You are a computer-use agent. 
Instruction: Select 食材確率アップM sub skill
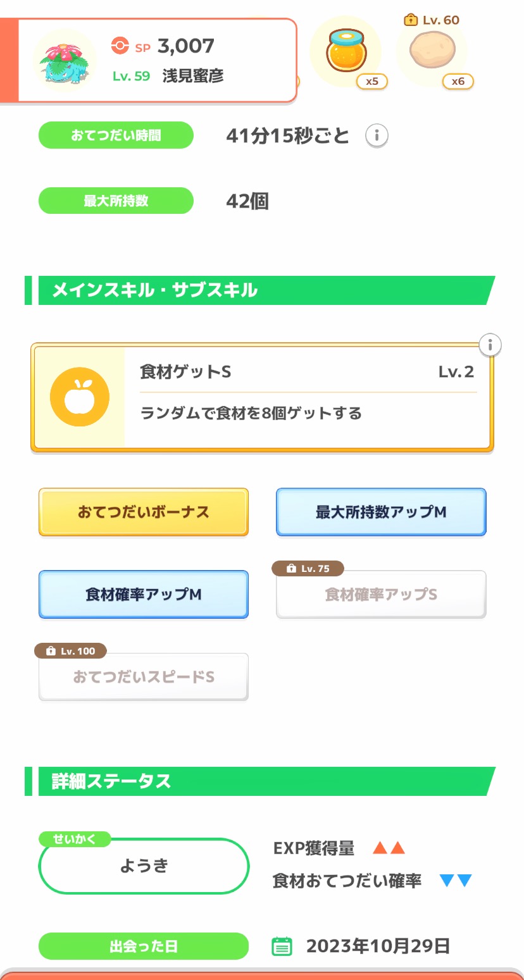pos(144,594)
